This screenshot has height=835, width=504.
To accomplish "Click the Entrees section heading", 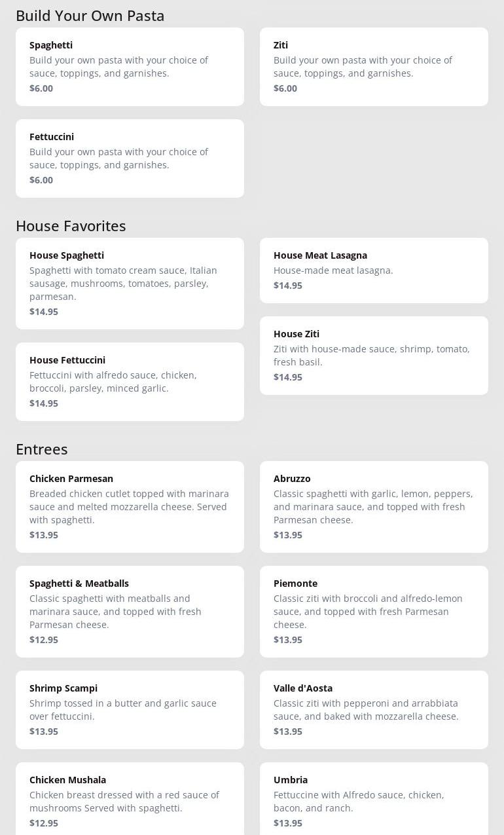I will coord(42,449).
